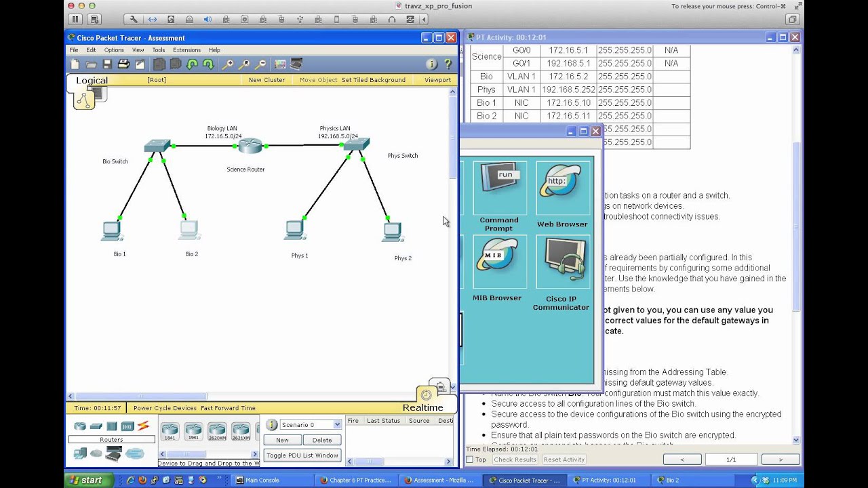Click the New scenario button
This screenshot has width=868, height=488.
click(282, 440)
